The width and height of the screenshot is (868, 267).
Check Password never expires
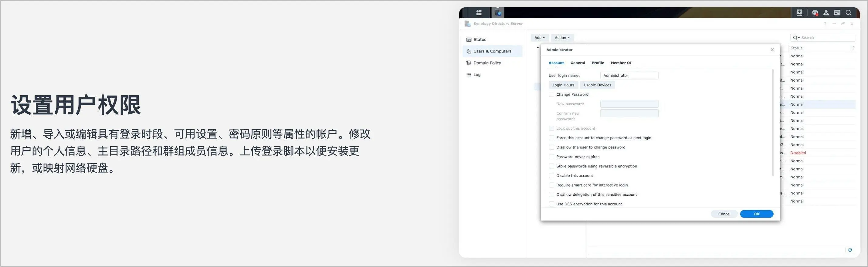551,157
